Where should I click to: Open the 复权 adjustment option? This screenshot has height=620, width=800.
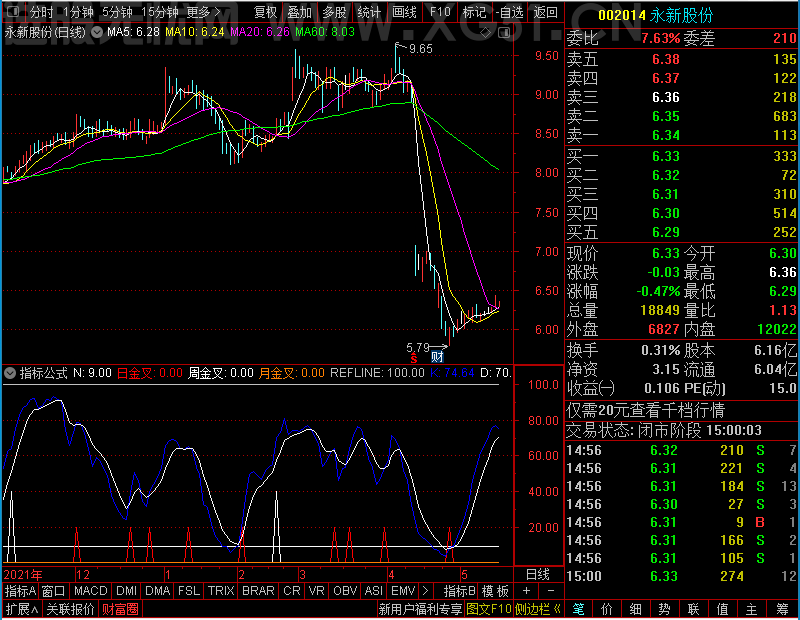[x=265, y=12]
